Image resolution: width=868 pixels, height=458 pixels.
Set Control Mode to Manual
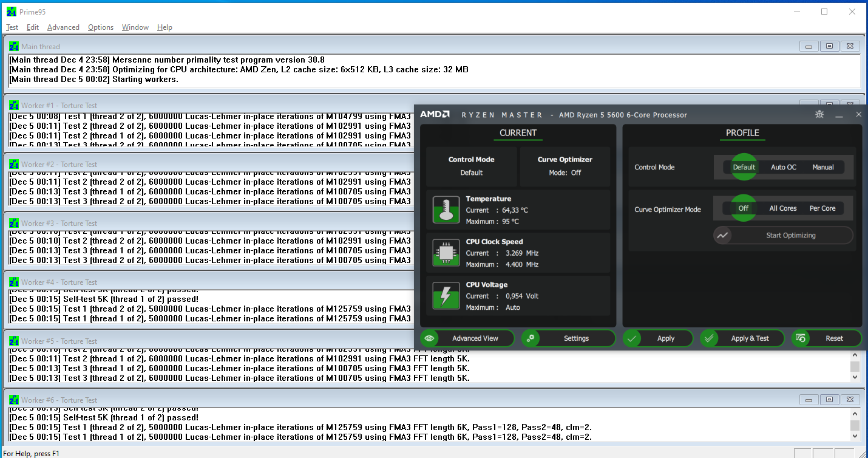[823, 167]
